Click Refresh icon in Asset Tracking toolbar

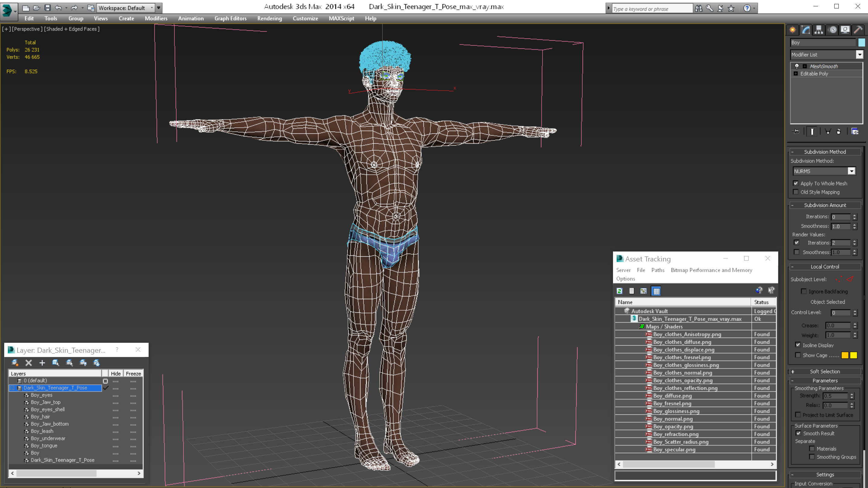point(619,291)
